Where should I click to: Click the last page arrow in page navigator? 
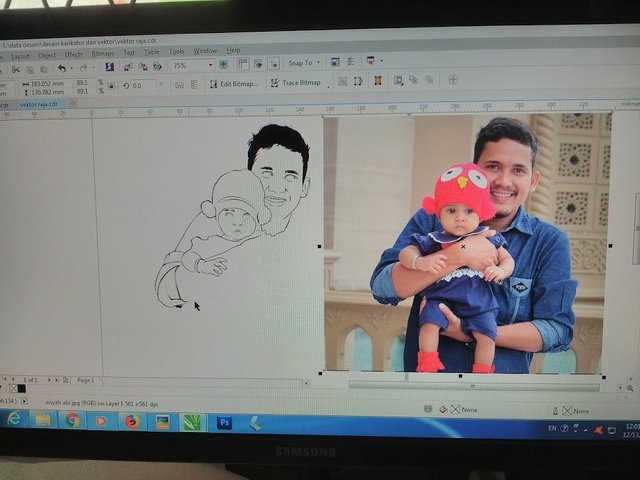(x=57, y=380)
